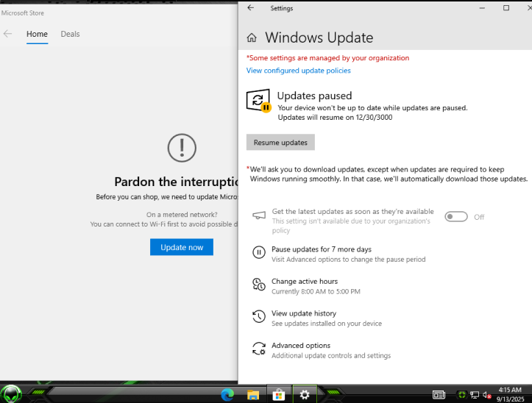This screenshot has height=403, width=532.
Task: Click the Change active hours clock icon
Action: point(258,285)
